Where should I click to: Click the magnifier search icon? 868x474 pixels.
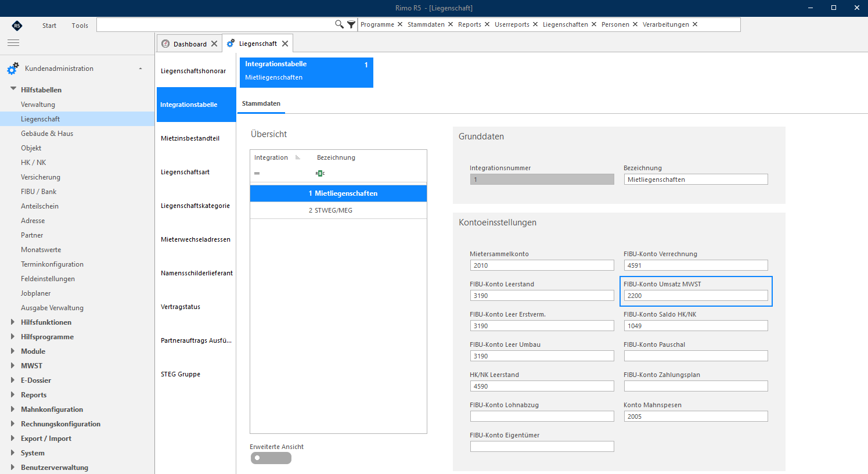(x=339, y=24)
